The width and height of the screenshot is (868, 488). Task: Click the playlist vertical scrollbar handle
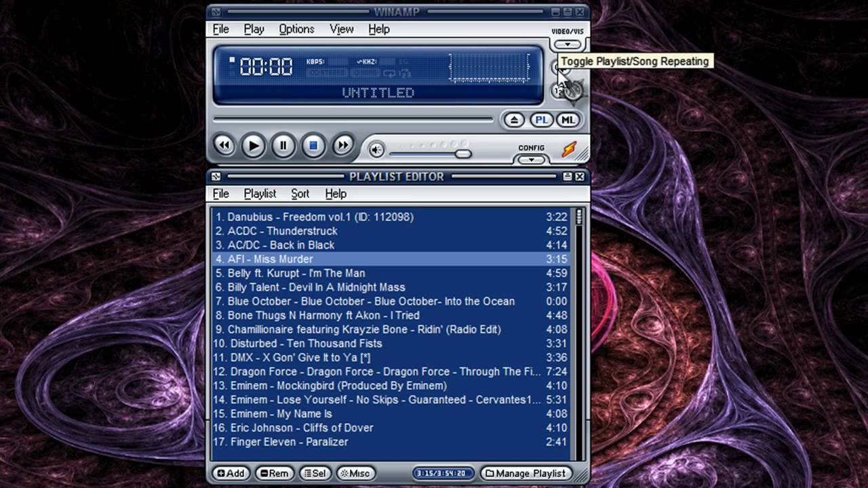click(579, 217)
